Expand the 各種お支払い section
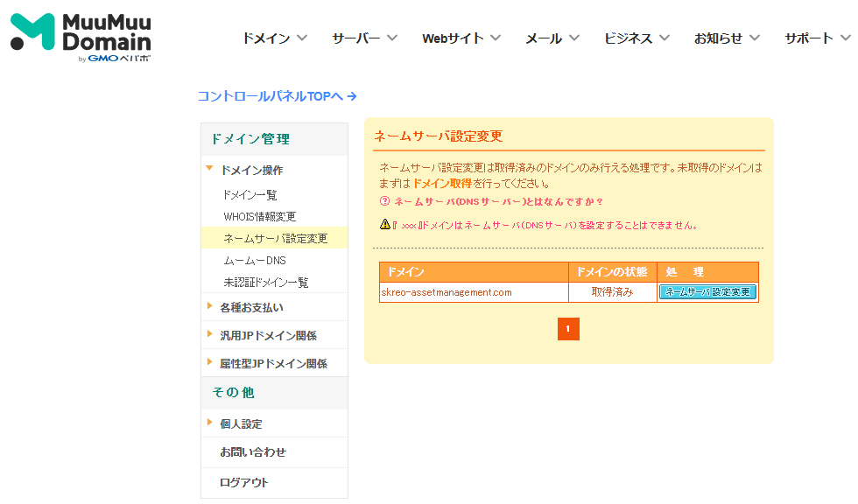 (x=251, y=308)
